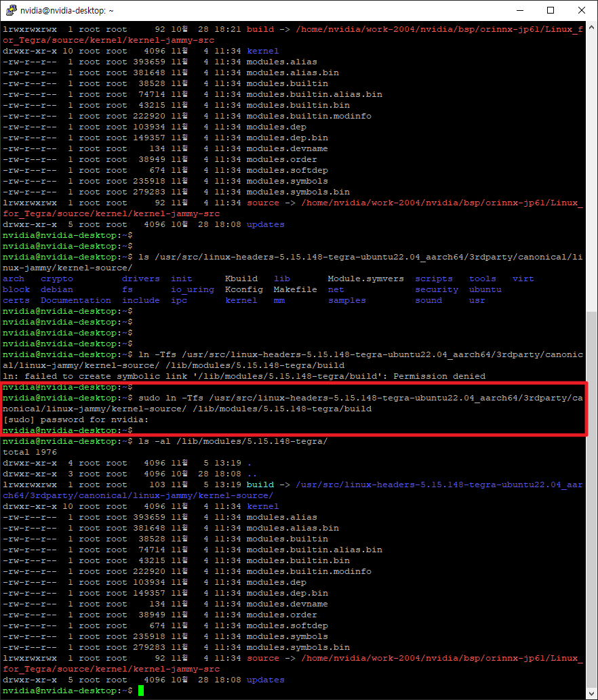Image resolution: width=598 pixels, height=700 pixels.
Task: Click the green cursor at the last prompt
Action: pyautogui.click(x=141, y=691)
